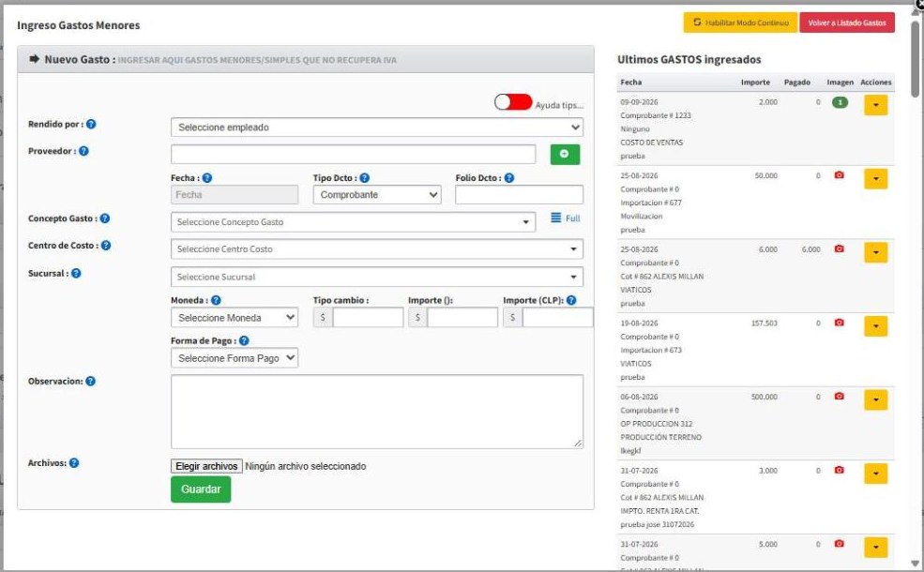Click the green image count badge on the 2.000 row
924x572 pixels.
tap(840, 102)
